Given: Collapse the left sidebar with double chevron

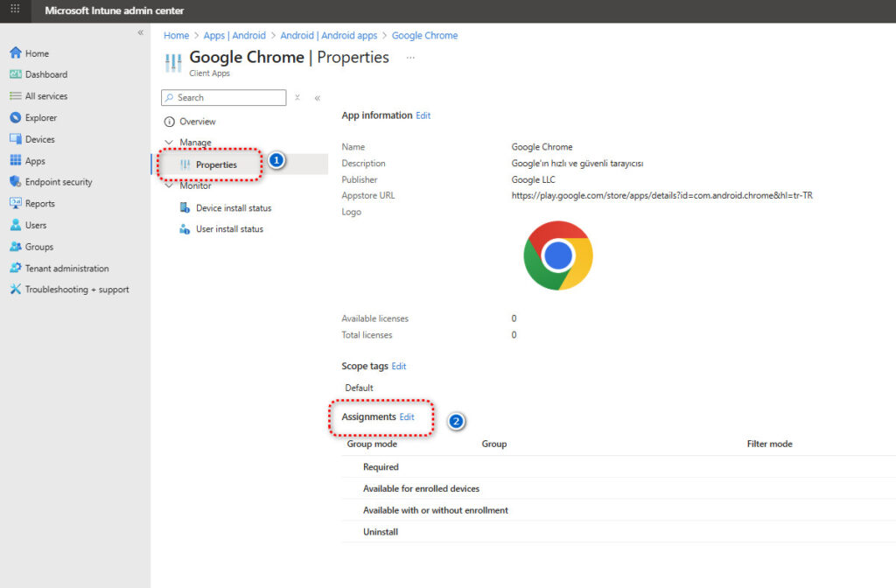Looking at the screenshot, I should point(141,32).
